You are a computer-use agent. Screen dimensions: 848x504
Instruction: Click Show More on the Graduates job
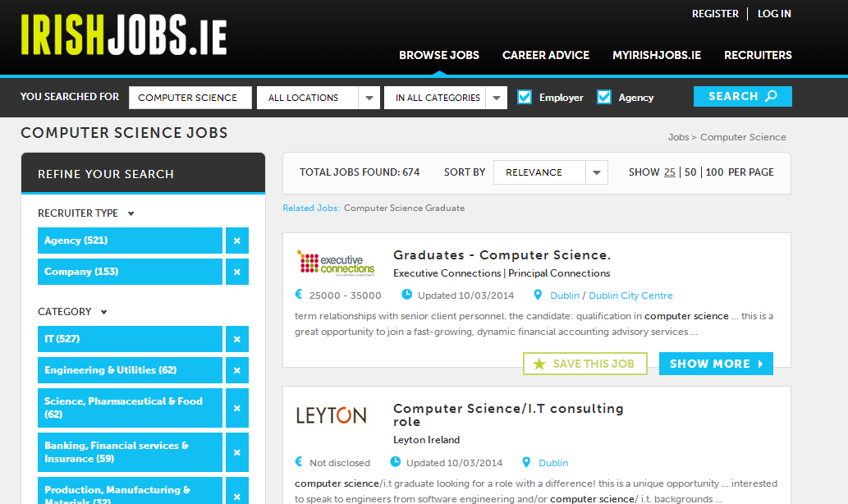(x=716, y=364)
